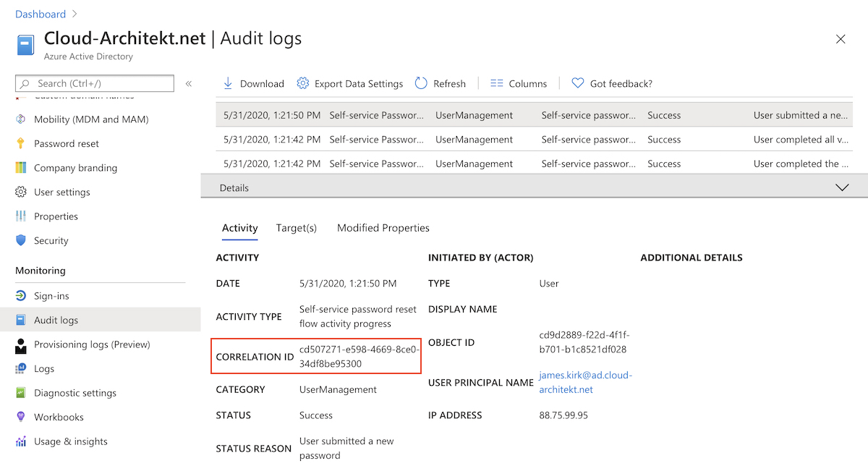Click the Audit logs icon
868x466 pixels.
point(21,320)
